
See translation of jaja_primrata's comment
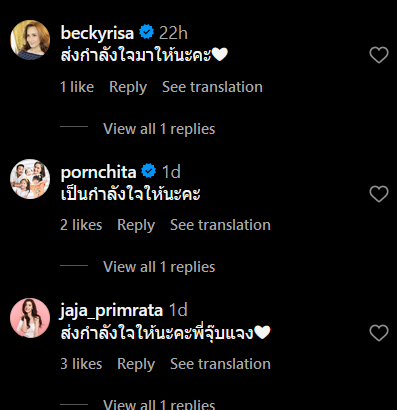tap(220, 364)
